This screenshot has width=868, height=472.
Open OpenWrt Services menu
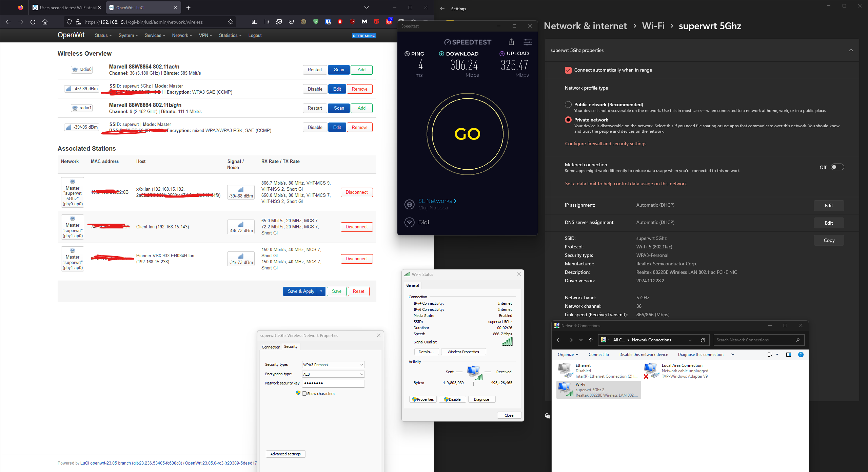(x=155, y=35)
